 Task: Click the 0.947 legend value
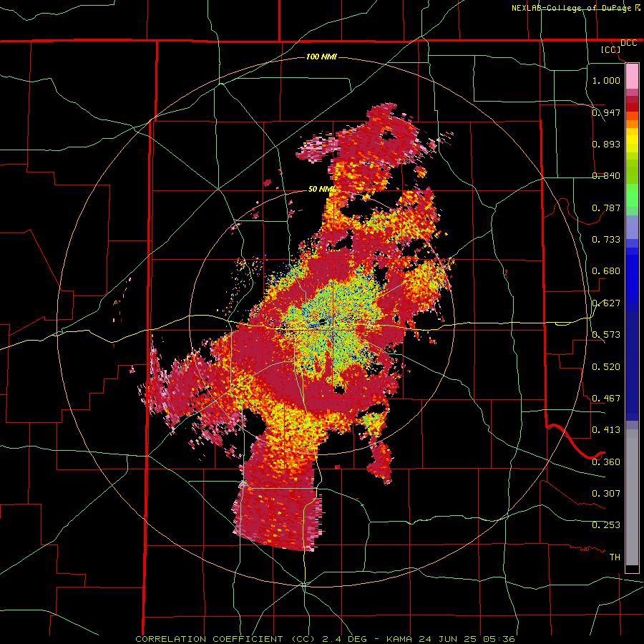click(x=606, y=112)
